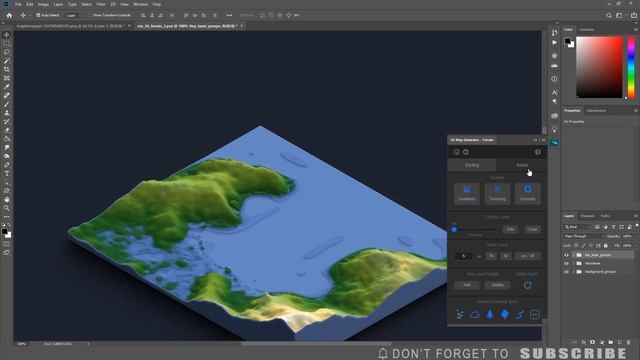Expand the background_groups folder
This screenshot has height=360, width=640.
click(573, 271)
